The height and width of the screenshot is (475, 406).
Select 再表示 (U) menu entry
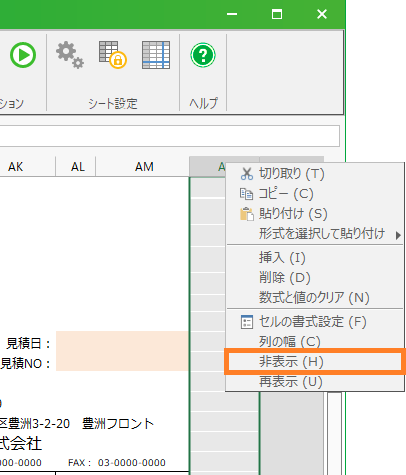point(315,382)
